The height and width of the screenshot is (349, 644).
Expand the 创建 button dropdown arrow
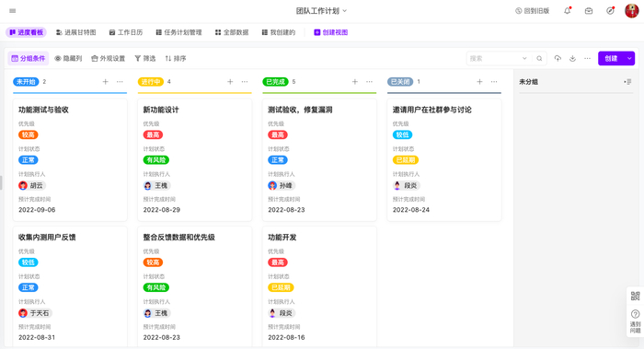[629, 58]
